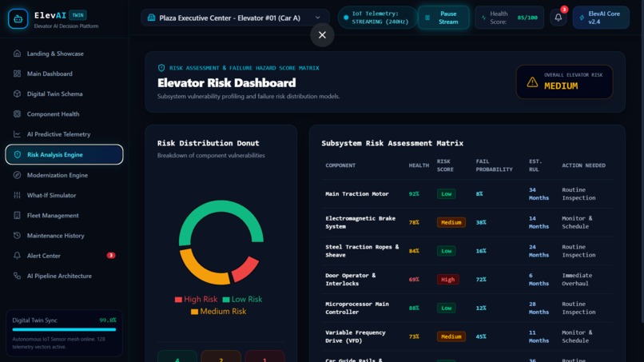Click the Digital Twin Sync progress bar
Image resolution: width=644 pixels, height=362 pixels.
tap(64, 329)
